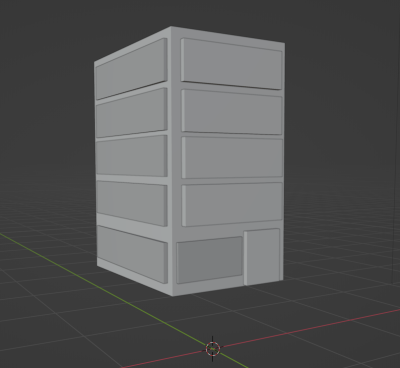Click the bottom window on the left face
Viewport: 400px width, 368px height.
[132, 254]
